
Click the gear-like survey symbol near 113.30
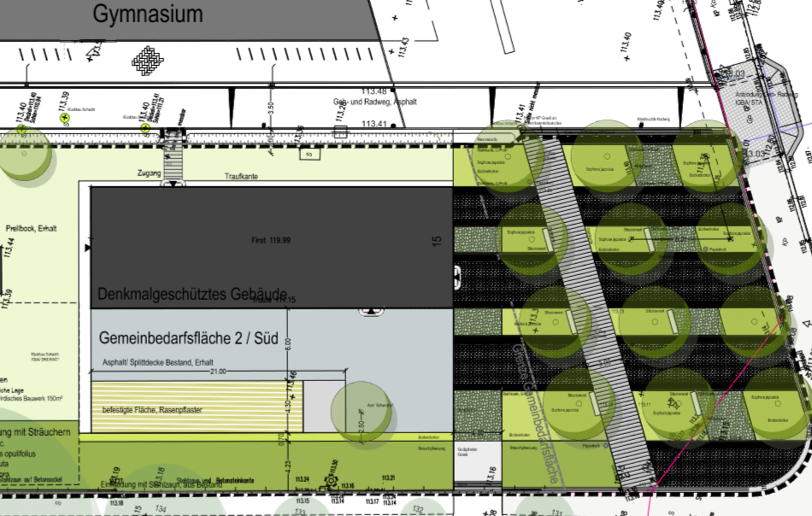(331, 480)
